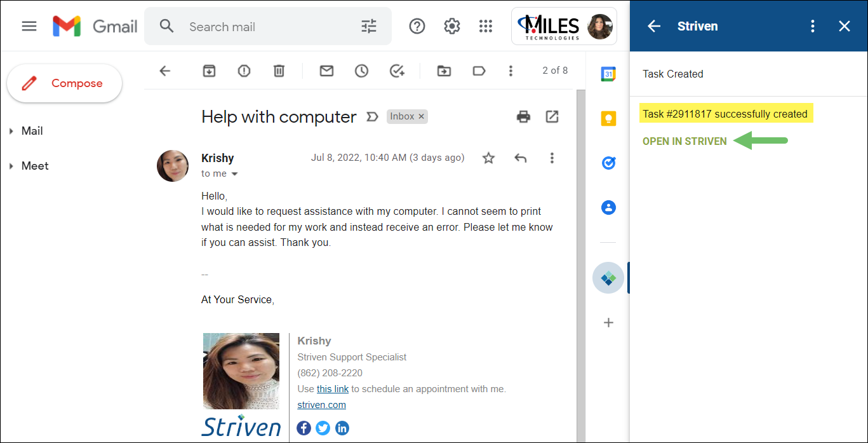Open the striven.com link
Image resolution: width=868 pixels, height=443 pixels.
pyautogui.click(x=321, y=405)
